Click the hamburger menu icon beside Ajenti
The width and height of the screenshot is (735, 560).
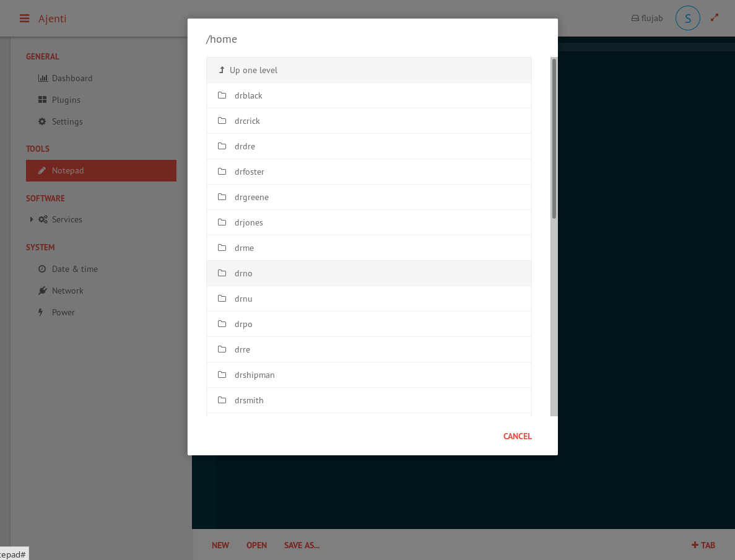tap(25, 19)
